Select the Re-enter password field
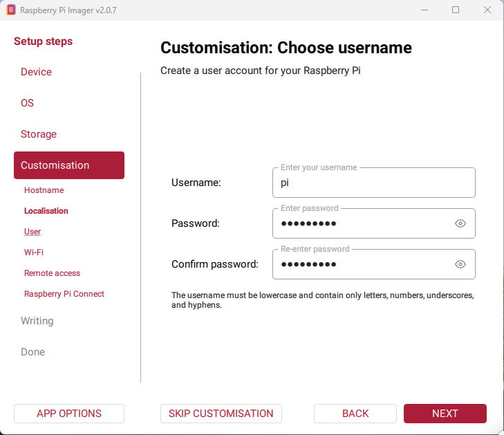The image size is (504, 435). [x=373, y=264]
